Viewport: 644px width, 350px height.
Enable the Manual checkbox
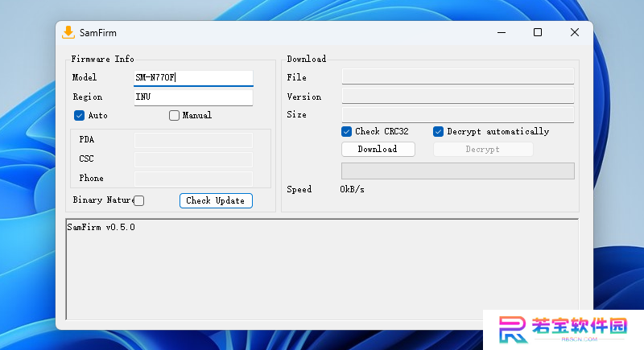click(174, 116)
